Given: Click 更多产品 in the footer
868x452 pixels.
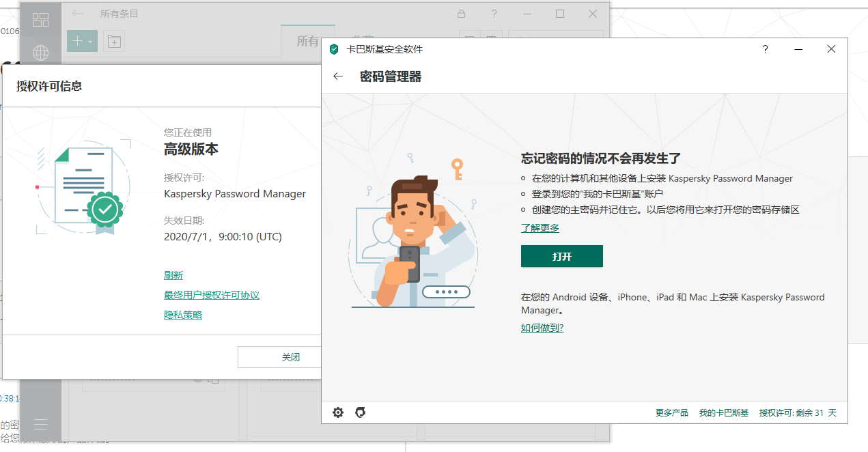Looking at the screenshot, I should [672, 413].
